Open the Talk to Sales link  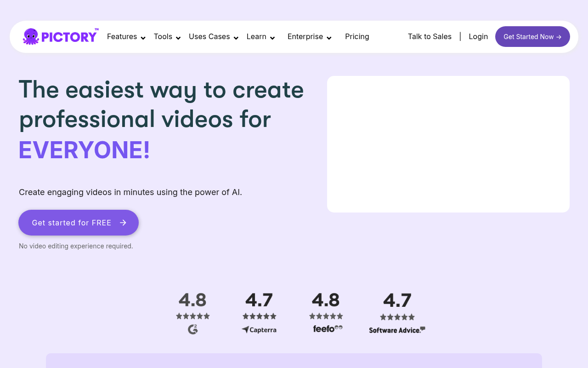pos(430,36)
